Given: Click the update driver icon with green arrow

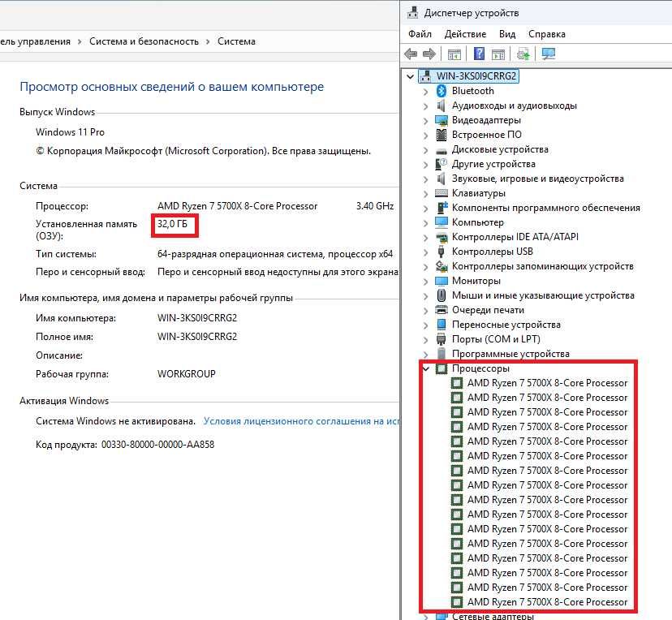Looking at the screenshot, I should [x=523, y=54].
